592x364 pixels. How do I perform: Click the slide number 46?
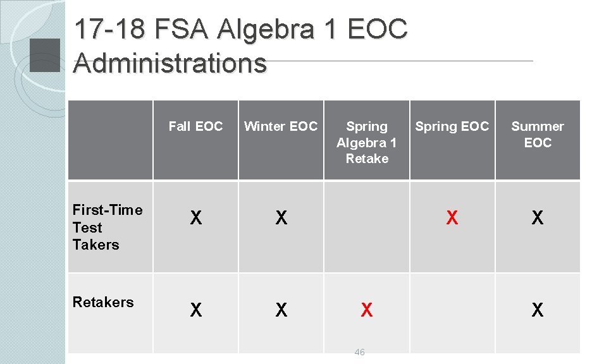pos(359,352)
